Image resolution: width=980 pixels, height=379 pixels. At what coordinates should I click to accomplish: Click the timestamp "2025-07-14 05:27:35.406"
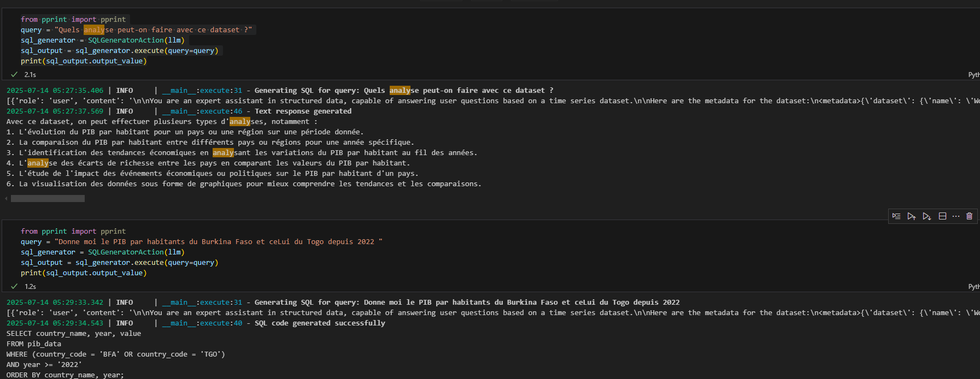[x=55, y=91]
